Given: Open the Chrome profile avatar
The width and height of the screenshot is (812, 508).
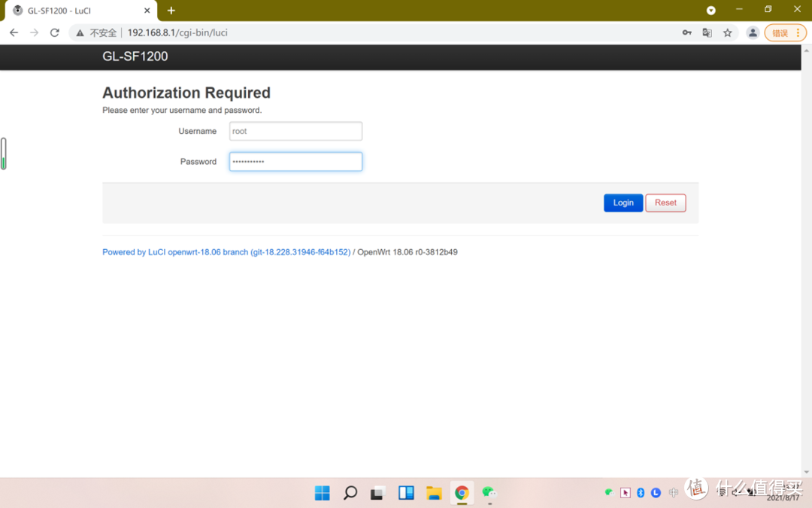Looking at the screenshot, I should click(752, 33).
